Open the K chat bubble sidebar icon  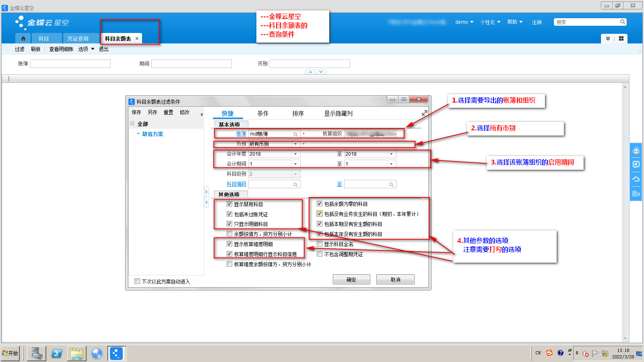click(636, 165)
